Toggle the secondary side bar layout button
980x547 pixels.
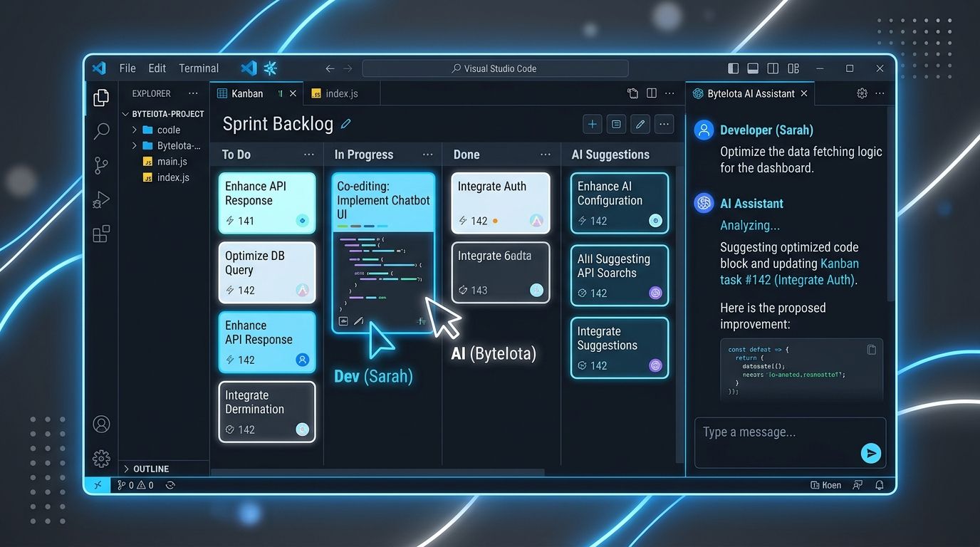pyautogui.click(x=773, y=68)
